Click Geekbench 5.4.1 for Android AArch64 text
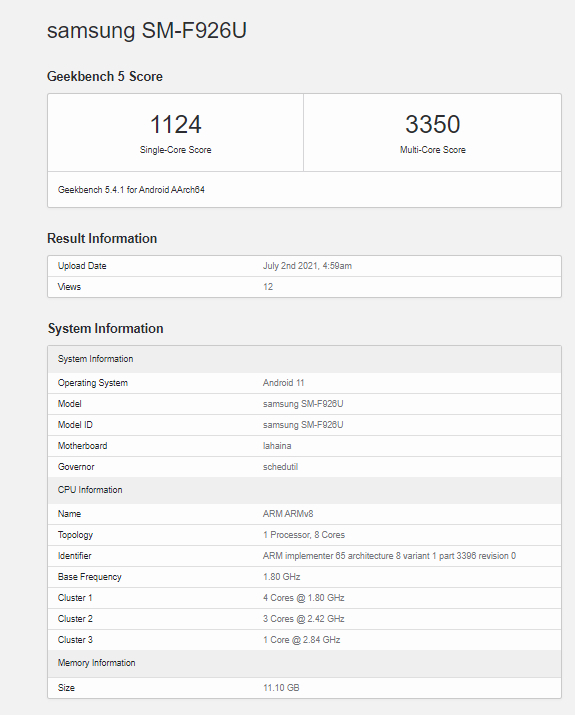The image size is (575, 715). [x=131, y=190]
